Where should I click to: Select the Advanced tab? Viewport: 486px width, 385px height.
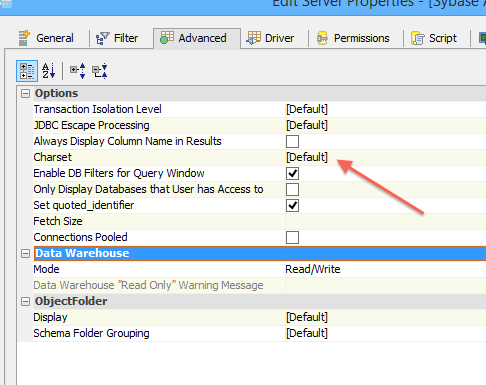(197, 38)
